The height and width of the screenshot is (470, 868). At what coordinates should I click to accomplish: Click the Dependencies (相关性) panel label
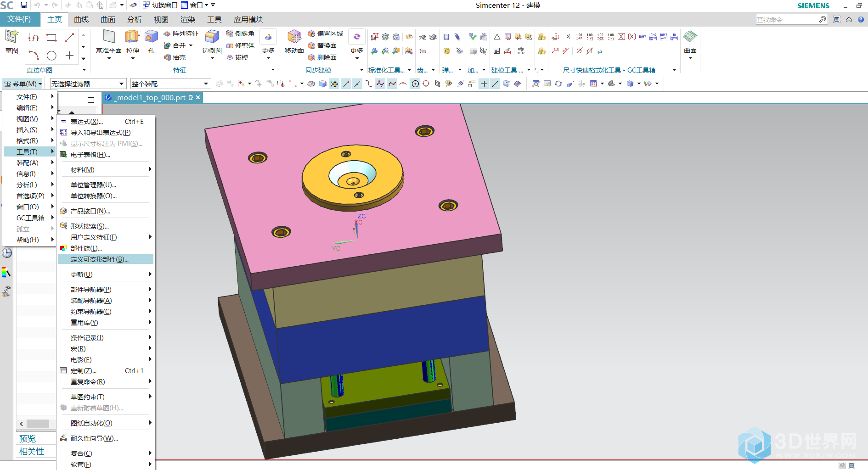[32, 452]
